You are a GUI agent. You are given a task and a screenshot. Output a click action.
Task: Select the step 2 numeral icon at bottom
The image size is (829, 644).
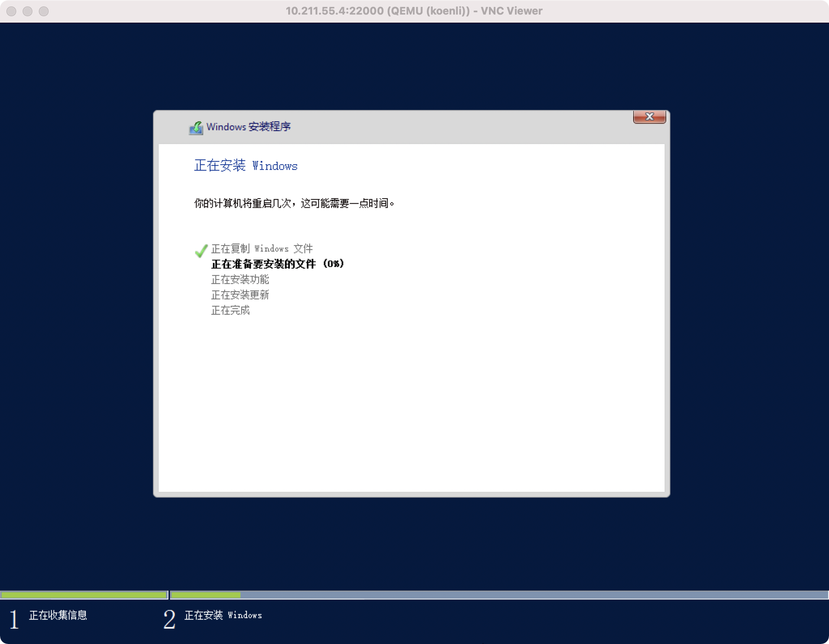point(170,618)
